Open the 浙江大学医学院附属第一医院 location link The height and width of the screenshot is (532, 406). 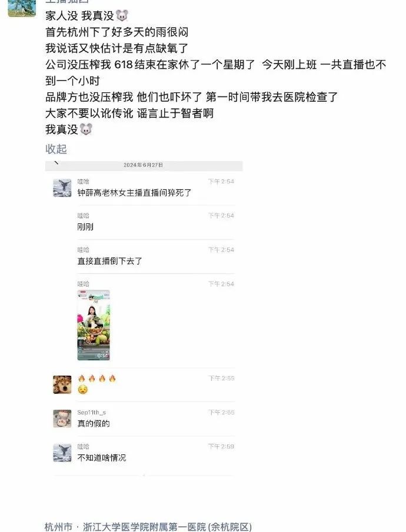point(148,527)
